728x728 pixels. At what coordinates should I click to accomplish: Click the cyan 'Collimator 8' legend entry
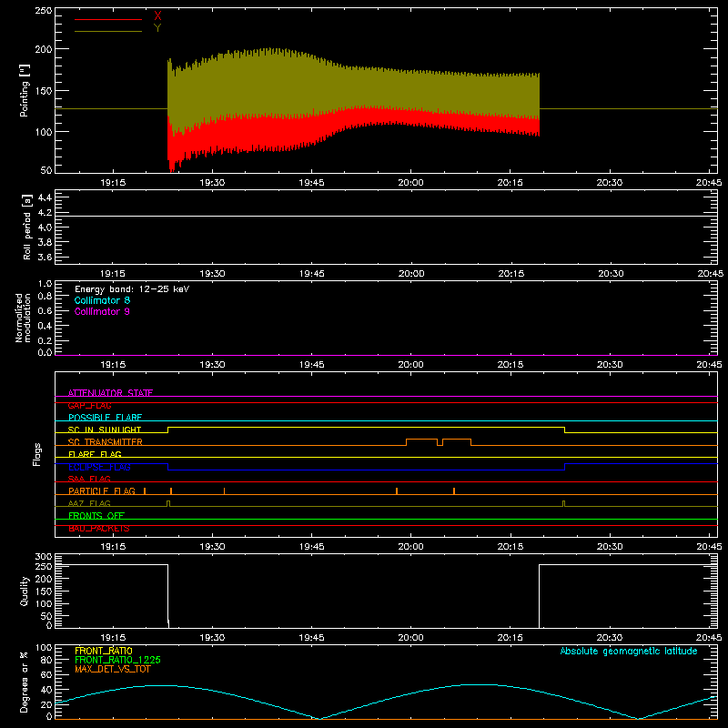[102, 300]
